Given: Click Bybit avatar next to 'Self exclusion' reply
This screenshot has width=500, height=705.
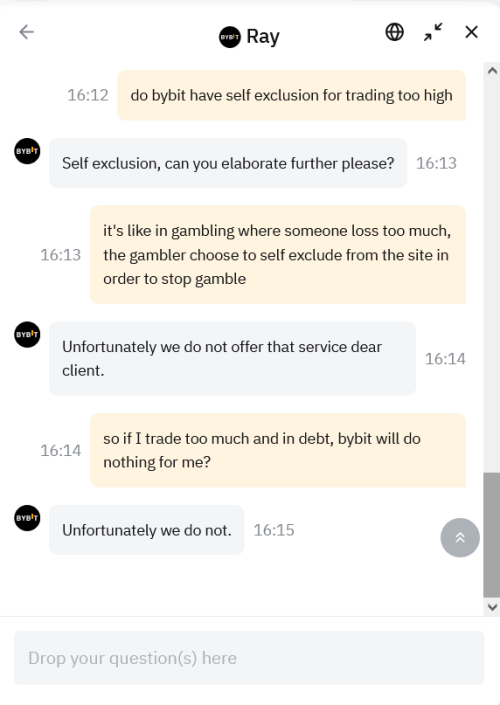Looking at the screenshot, I should (27, 151).
